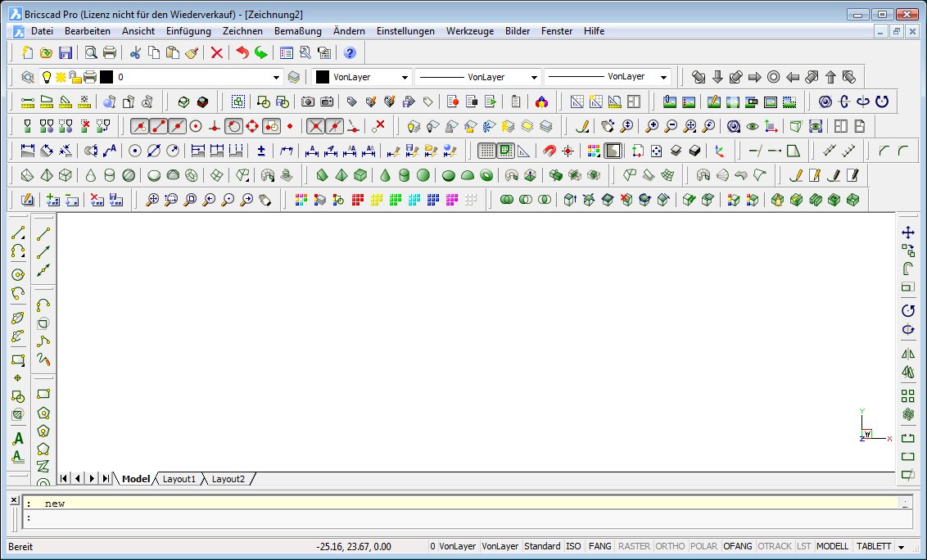Screen dimensions: 927x560
Task: Click the red color grid icon
Action: tap(357, 200)
